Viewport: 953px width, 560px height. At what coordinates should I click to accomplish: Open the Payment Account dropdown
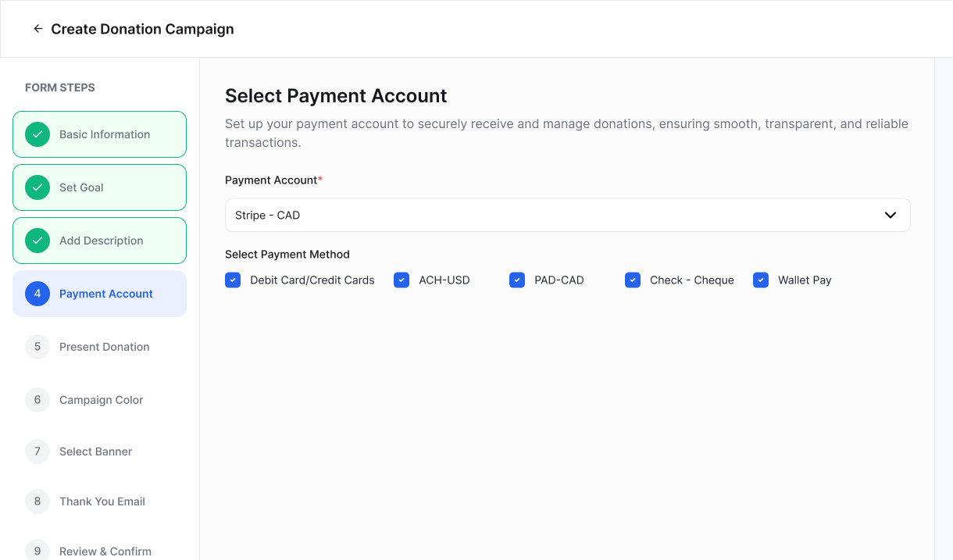[568, 215]
